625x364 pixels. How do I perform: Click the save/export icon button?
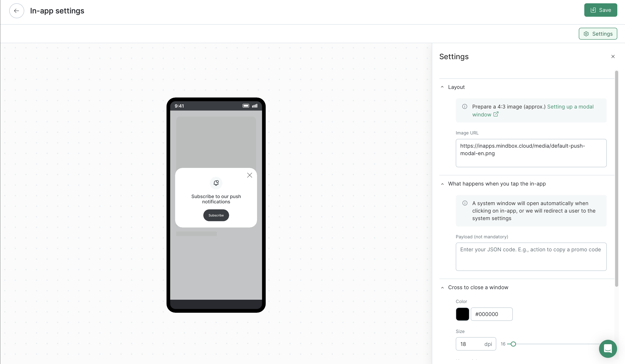click(593, 10)
